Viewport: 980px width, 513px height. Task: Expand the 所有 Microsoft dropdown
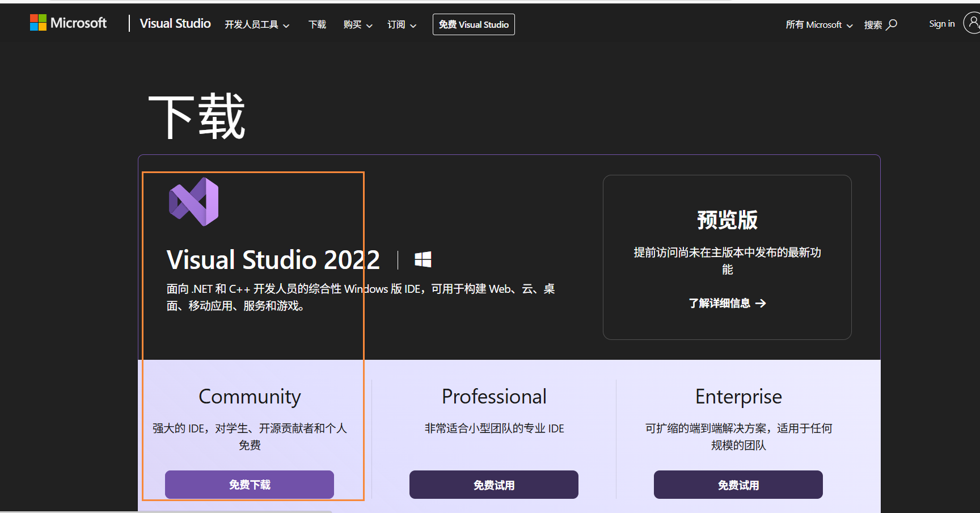pos(819,24)
